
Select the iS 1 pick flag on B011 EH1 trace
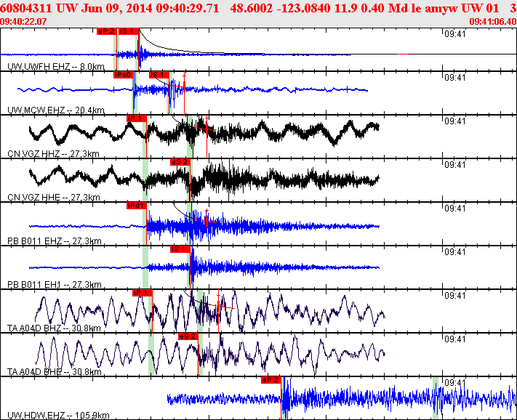pos(180,249)
